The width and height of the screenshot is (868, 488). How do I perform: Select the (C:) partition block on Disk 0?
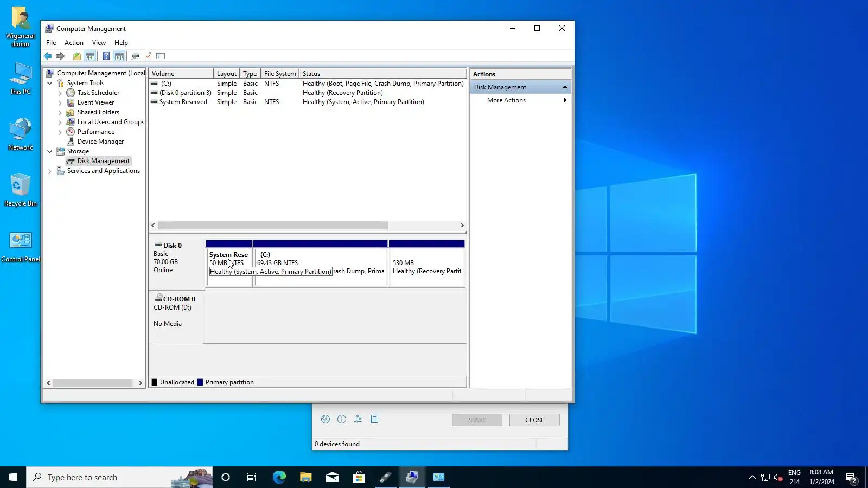click(320, 263)
